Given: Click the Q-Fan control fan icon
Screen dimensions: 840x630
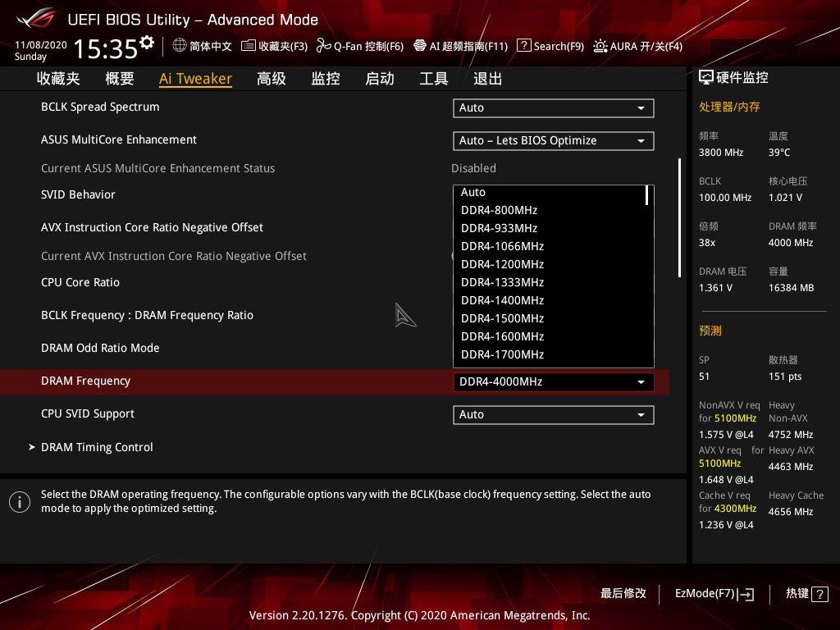Looking at the screenshot, I should tap(323, 46).
